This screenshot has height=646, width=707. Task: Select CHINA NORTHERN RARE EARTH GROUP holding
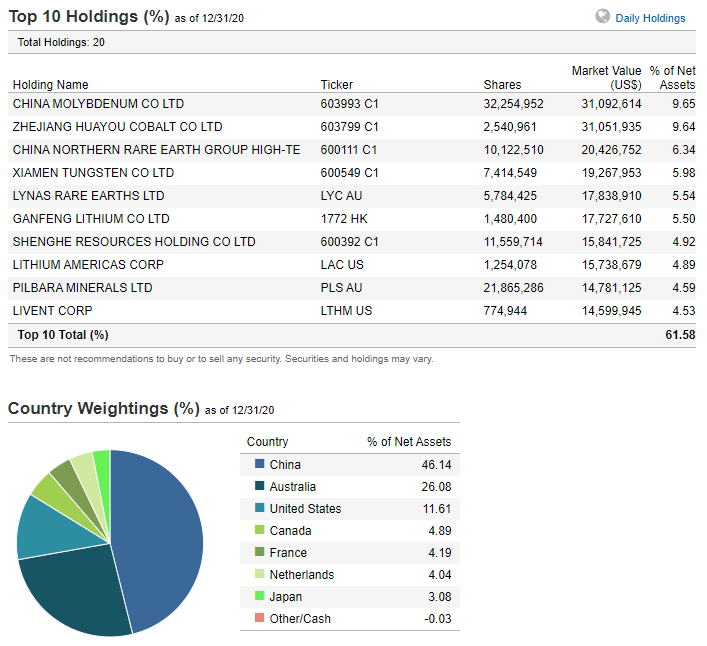coord(156,150)
